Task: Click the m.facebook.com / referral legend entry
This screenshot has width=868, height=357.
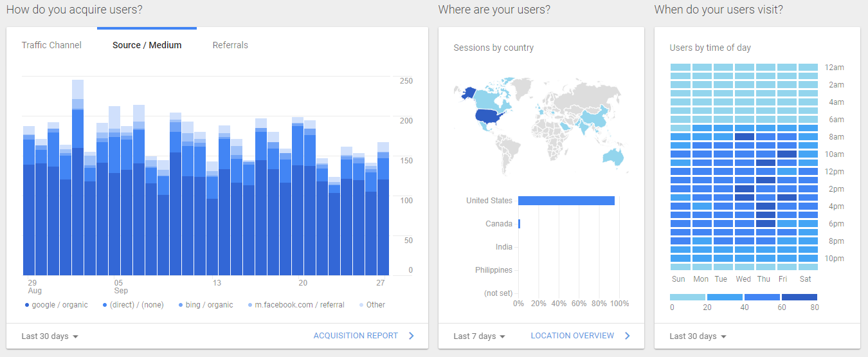Action: click(x=296, y=305)
